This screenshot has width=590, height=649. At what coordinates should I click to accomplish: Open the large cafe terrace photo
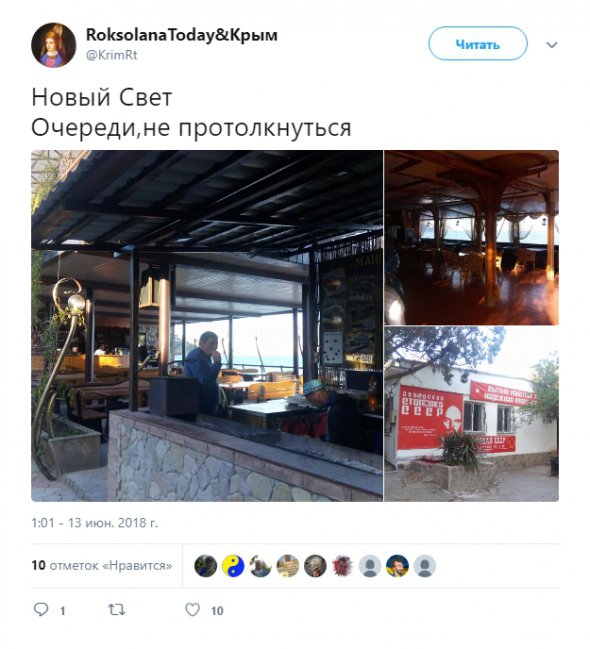[207, 326]
